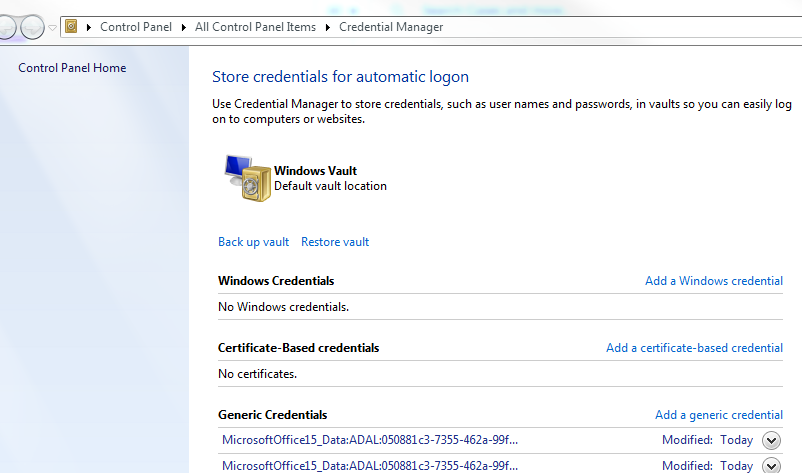Click 'No certificates.' text
802x473 pixels.
(x=257, y=374)
